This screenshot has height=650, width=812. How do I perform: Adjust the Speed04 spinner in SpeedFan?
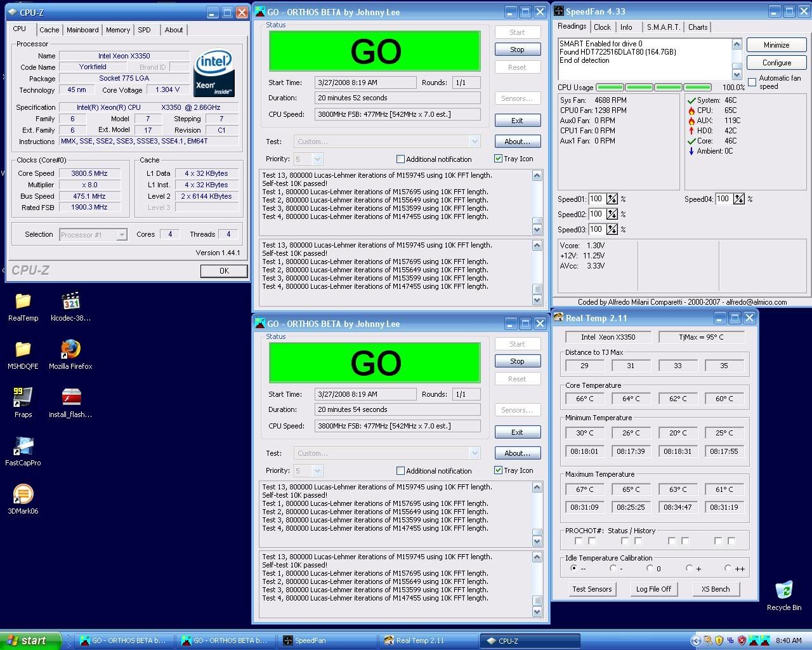[x=738, y=199]
